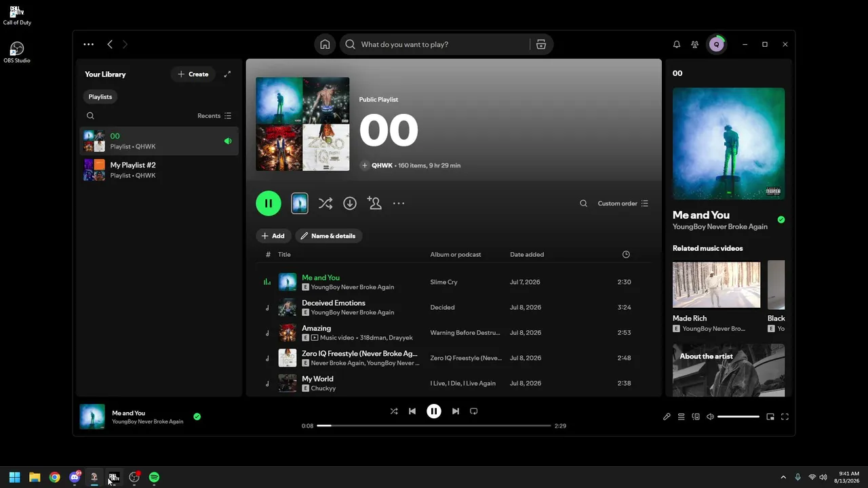Skip to the previous track
The image size is (868, 488).
tap(412, 411)
